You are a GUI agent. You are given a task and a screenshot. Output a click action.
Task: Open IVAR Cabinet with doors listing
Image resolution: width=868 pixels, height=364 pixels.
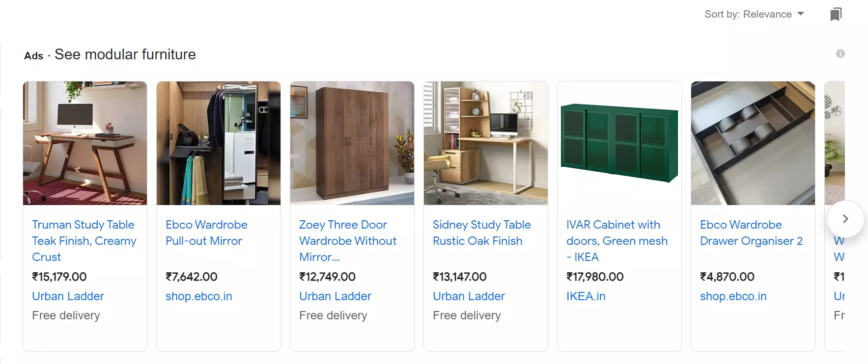tap(617, 241)
